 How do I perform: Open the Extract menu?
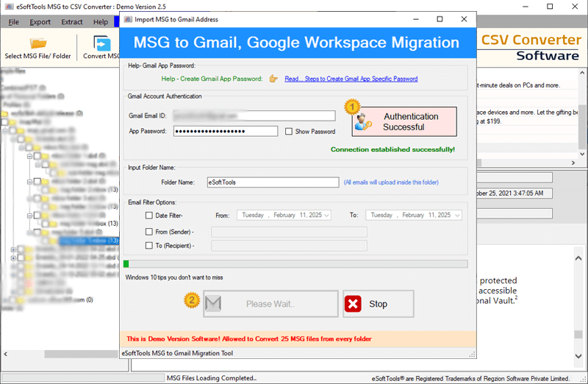tap(72, 22)
